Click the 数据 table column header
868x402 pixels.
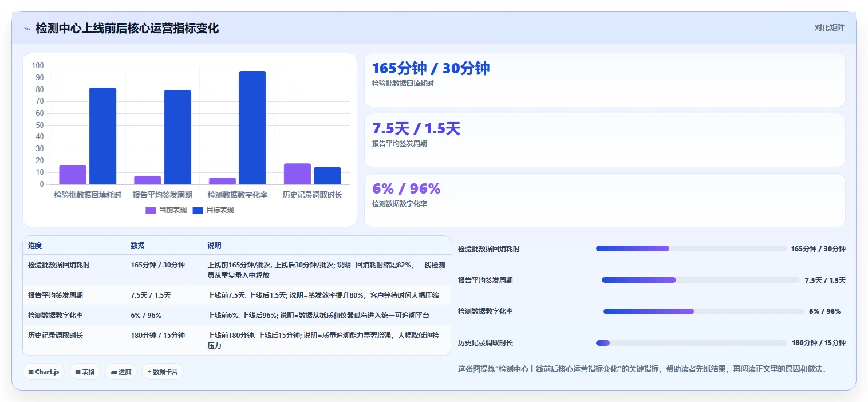click(x=137, y=246)
